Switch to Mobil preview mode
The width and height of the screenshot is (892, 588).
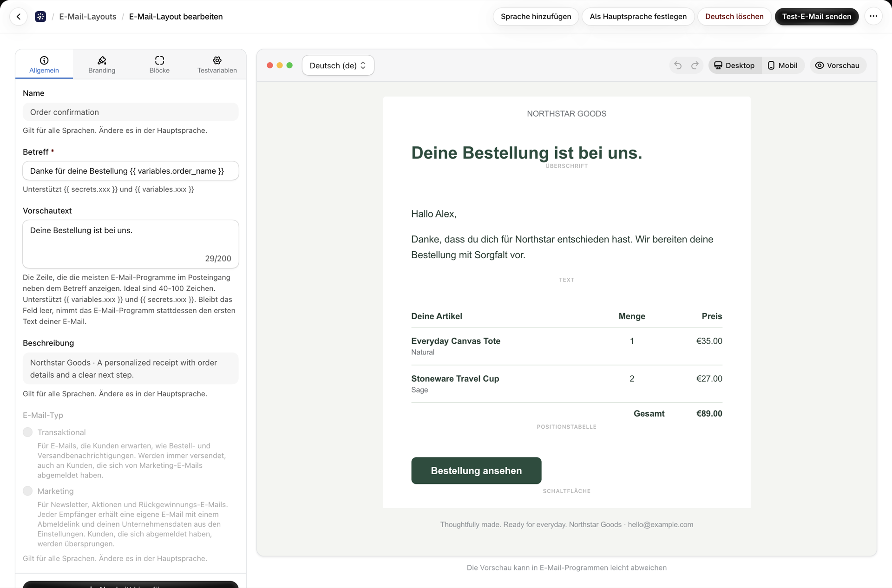click(x=783, y=65)
